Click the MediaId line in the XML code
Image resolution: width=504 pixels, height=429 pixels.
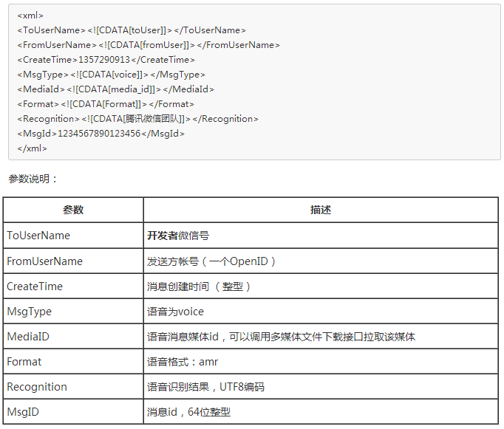pyautogui.click(x=115, y=89)
